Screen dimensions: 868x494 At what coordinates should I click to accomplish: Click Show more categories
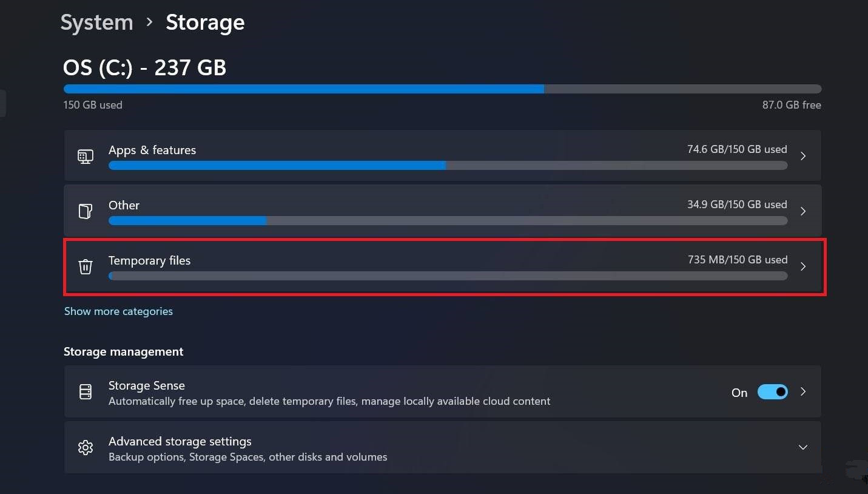click(118, 311)
